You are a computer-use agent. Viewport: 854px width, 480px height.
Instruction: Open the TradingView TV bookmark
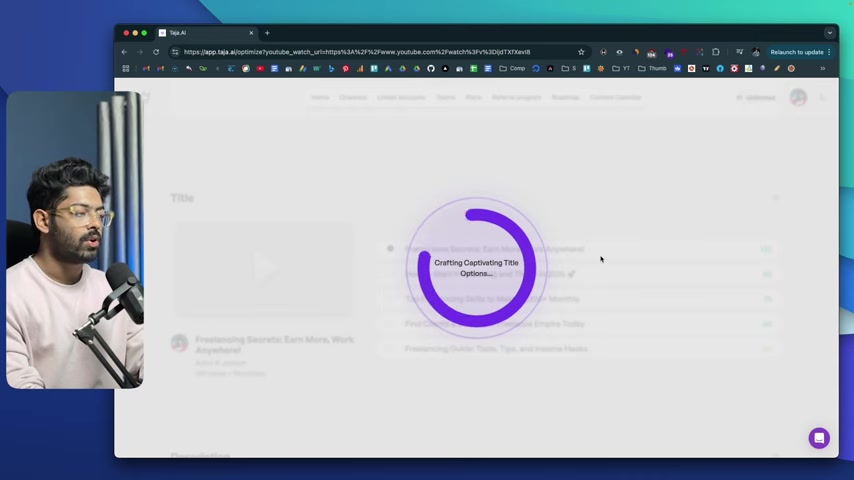(706, 69)
